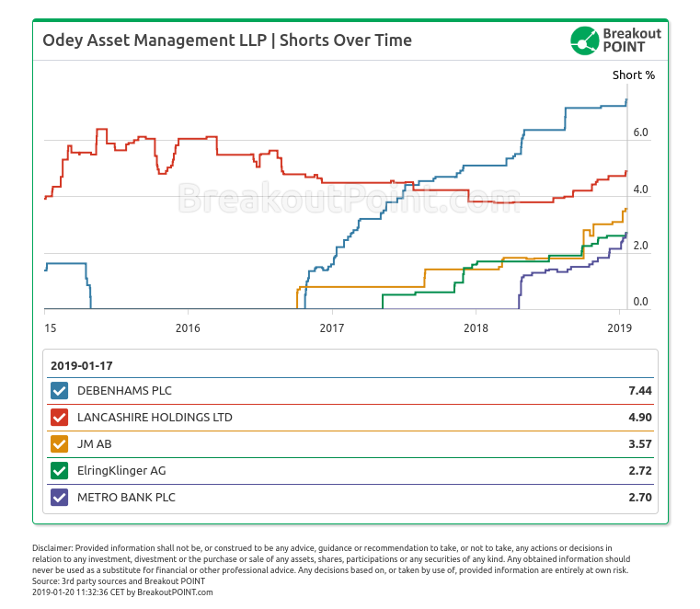Viewport: 700px width, 609px height.
Task: Click the 4.0 y-axis tick label
Action: point(640,190)
